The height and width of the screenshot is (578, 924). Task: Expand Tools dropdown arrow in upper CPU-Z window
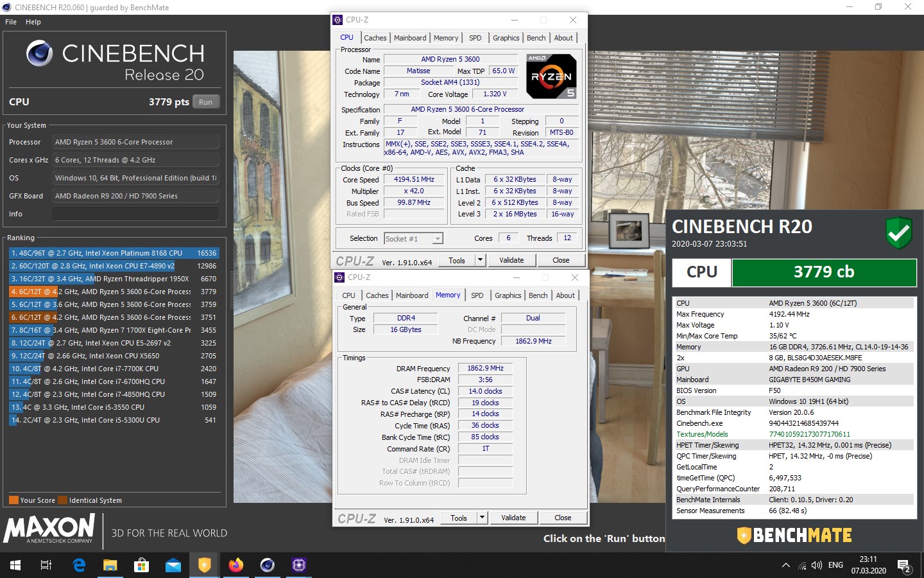pyautogui.click(x=480, y=260)
